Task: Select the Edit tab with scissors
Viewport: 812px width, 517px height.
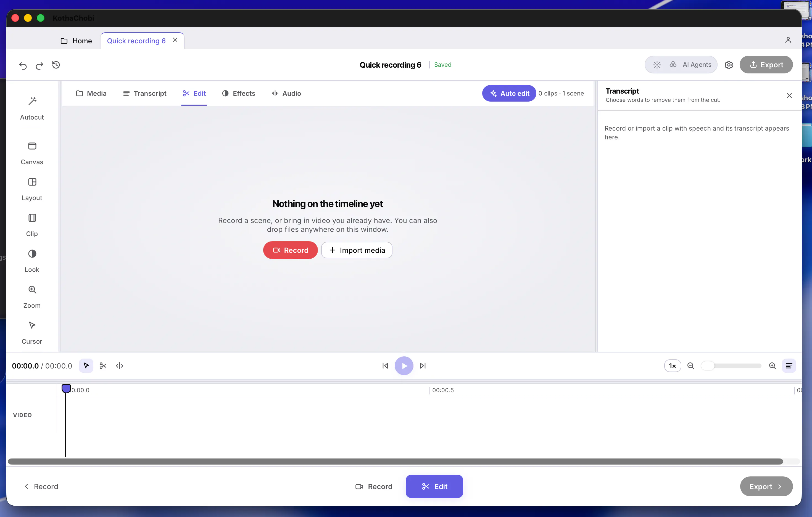Action: point(194,93)
